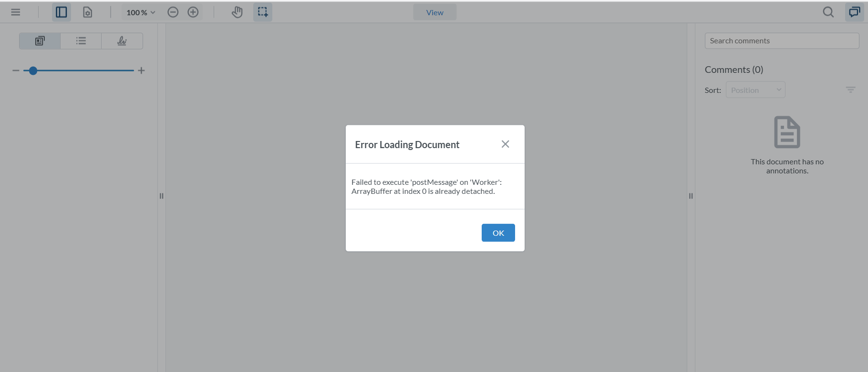The image size is (868, 372).
Task: Click the zoom out minus button
Action: click(x=173, y=12)
